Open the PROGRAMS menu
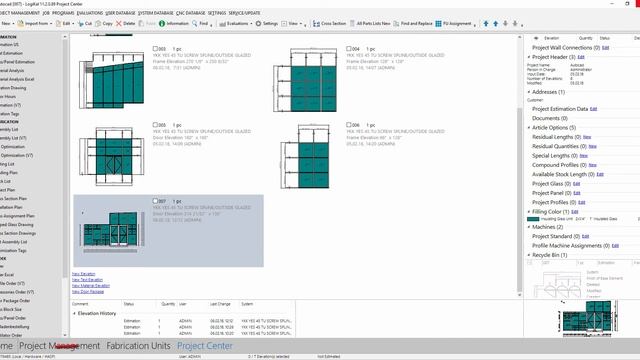The width and height of the screenshot is (640, 360). [63, 13]
